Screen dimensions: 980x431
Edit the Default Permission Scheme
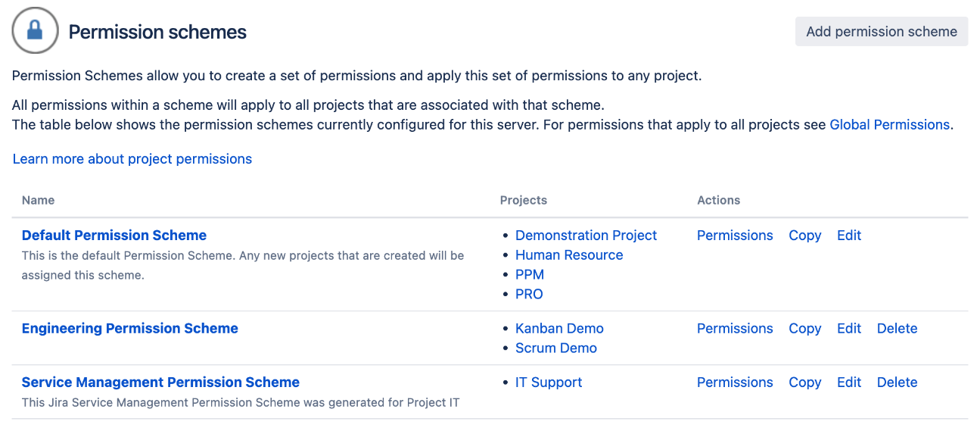point(849,236)
